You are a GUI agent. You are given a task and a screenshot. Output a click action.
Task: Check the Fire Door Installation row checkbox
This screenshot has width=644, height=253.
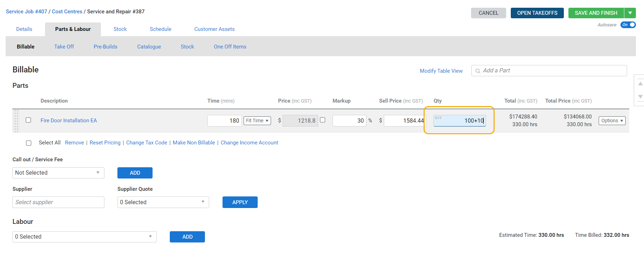point(28,120)
